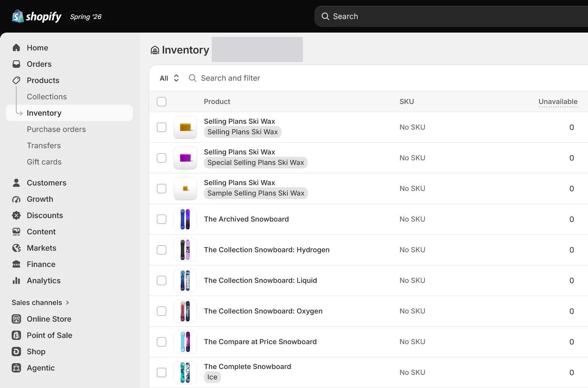Click the Analytics bar chart icon

tap(16, 281)
